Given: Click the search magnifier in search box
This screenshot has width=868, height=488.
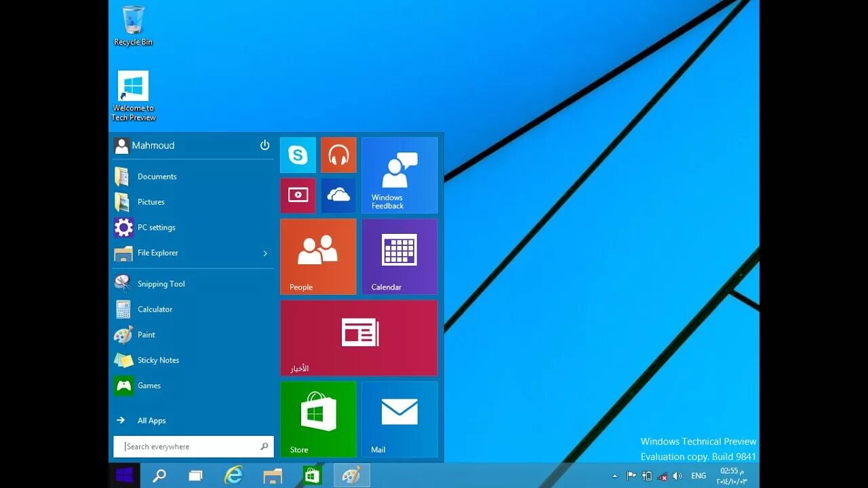Looking at the screenshot, I should (264, 447).
